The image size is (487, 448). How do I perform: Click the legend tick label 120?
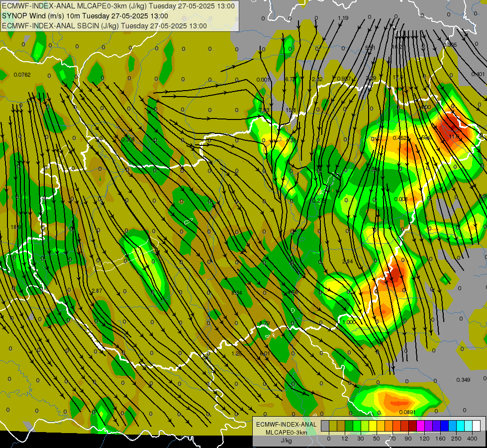424,439
